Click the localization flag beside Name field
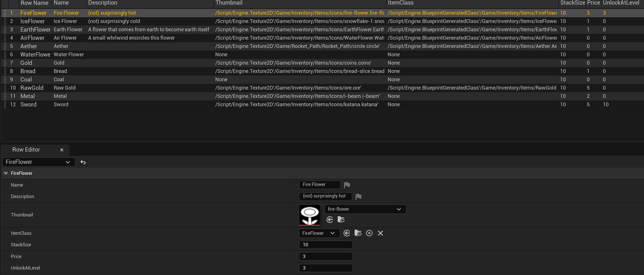The image size is (644, 275). pyautogui.click(x=347, y=185)
